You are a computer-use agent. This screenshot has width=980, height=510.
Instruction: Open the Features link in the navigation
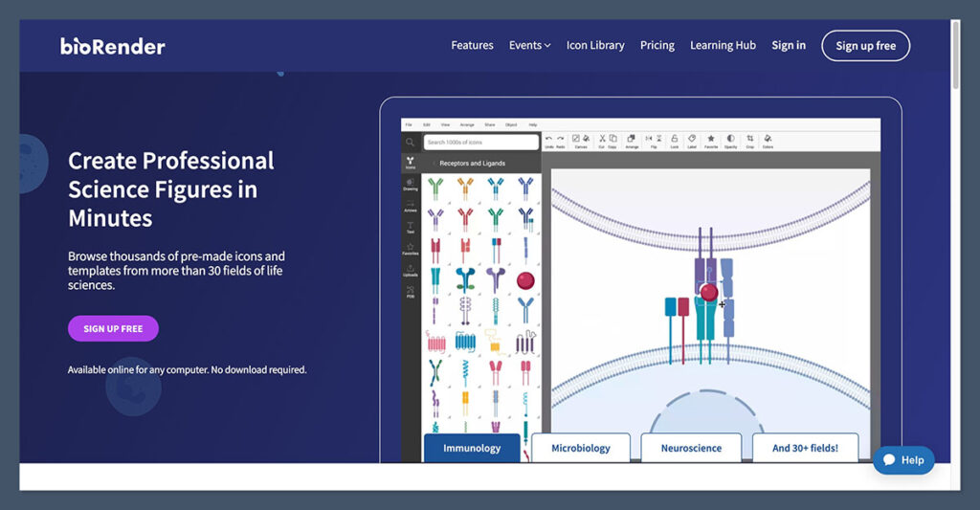pos(472,45)
